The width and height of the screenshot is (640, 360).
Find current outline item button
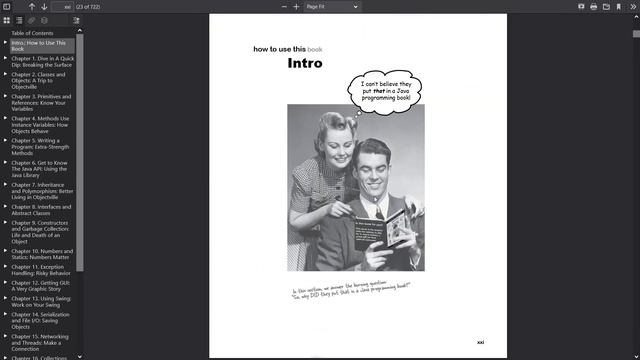[x=76, y=20]
